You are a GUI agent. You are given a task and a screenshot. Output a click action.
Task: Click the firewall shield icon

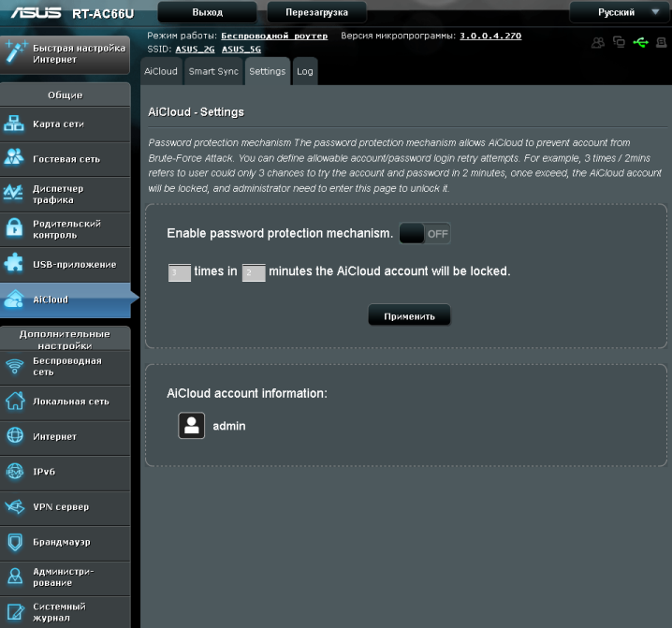click(x=15, y=542)
